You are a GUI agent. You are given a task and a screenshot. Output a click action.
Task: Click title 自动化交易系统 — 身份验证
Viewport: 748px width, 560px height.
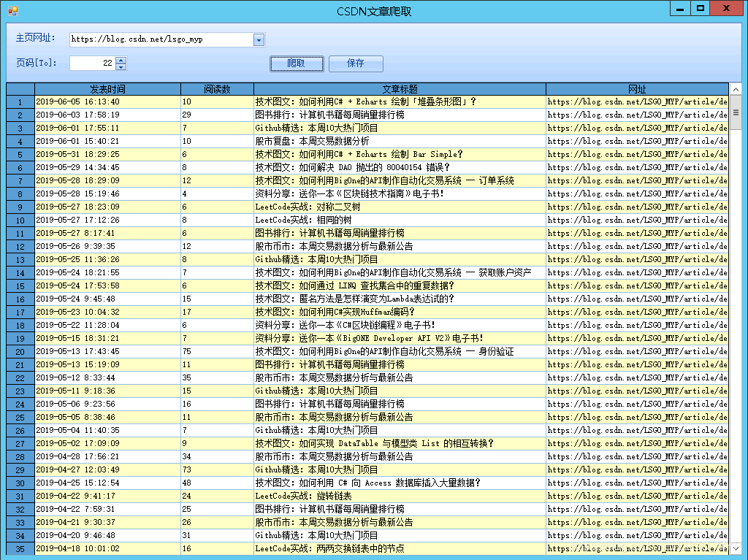coord(400,351)
